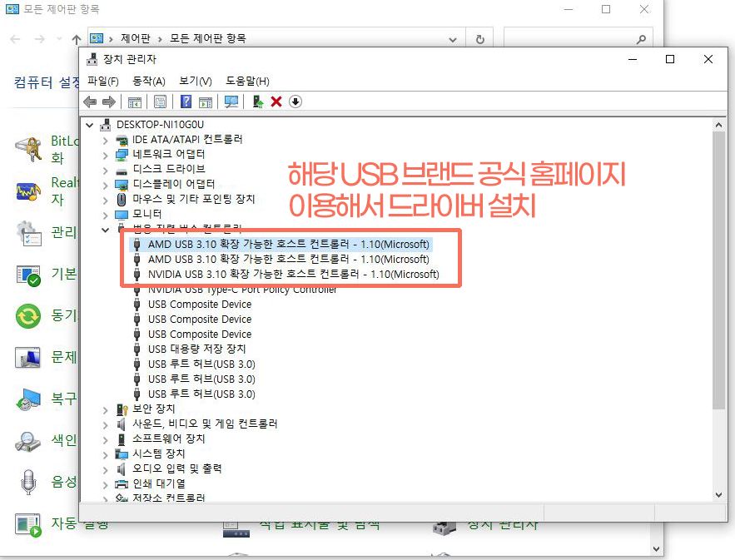Click the Back navigation arrow icon
Image resolution: width=735 pixels, height=560 pixels.
tap(89, 102)
